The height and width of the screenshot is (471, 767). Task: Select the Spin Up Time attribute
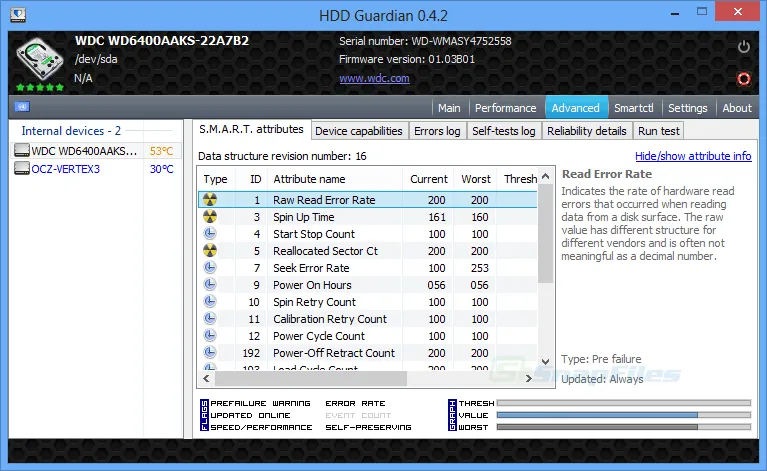point(368,217)
